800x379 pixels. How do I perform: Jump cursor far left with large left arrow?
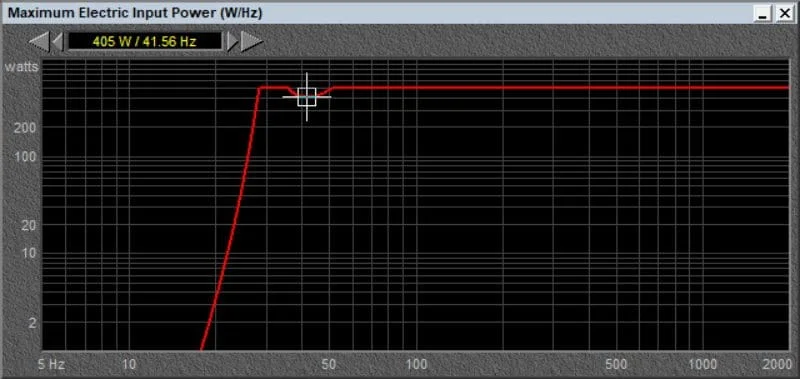pyautogui.click(x=39, y=42)
